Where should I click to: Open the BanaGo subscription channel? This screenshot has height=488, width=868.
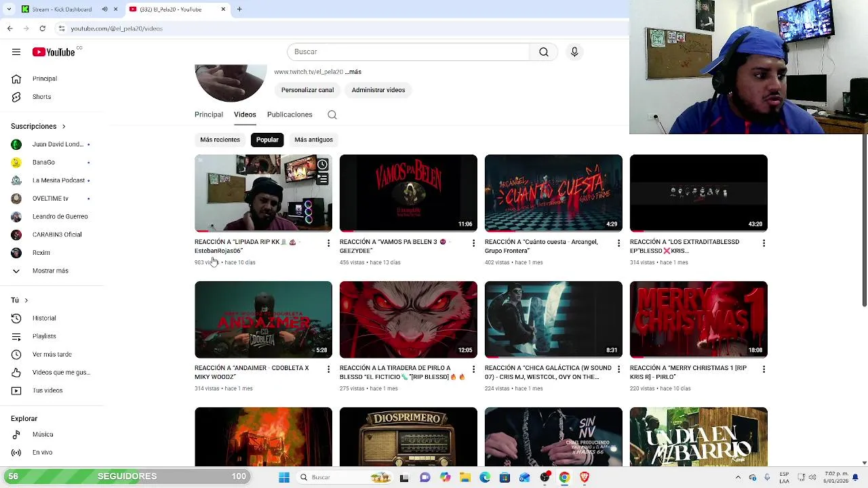pos(52,162)
